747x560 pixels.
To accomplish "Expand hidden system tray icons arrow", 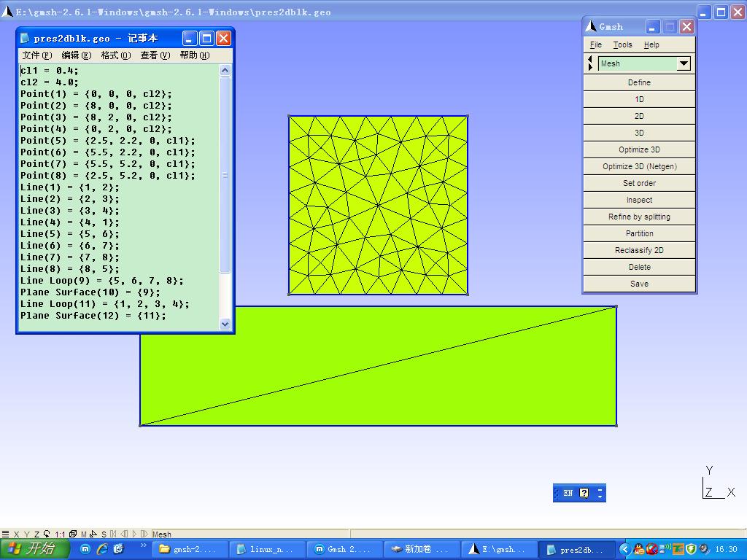I will (625, 550).
